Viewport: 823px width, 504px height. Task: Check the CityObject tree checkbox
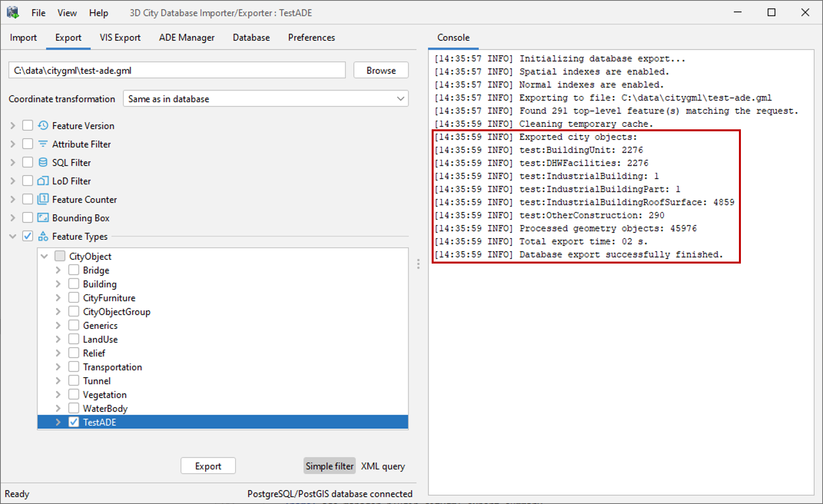click(x=60, y=256)
